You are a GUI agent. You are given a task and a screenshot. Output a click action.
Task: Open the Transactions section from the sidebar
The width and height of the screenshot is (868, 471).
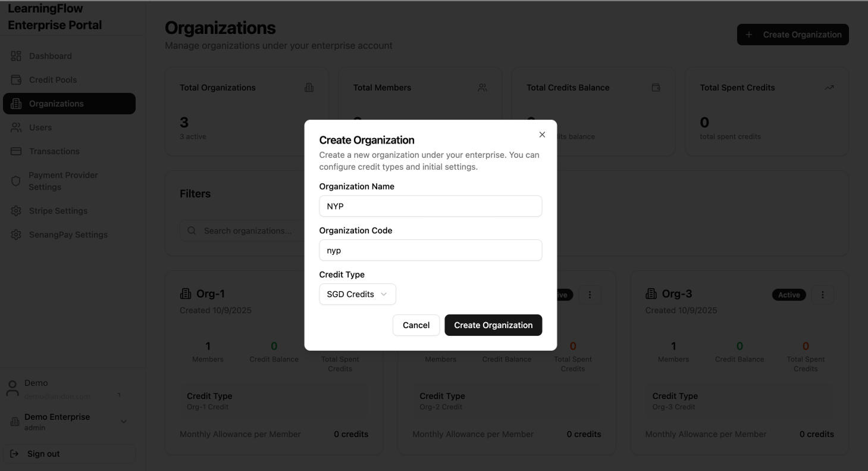tap(56, 151)
